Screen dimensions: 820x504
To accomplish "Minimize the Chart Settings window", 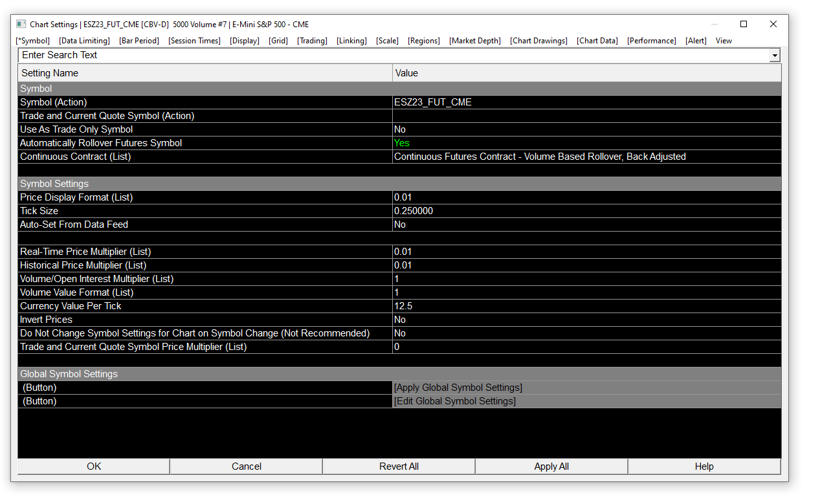I will (x=714, y=24).
